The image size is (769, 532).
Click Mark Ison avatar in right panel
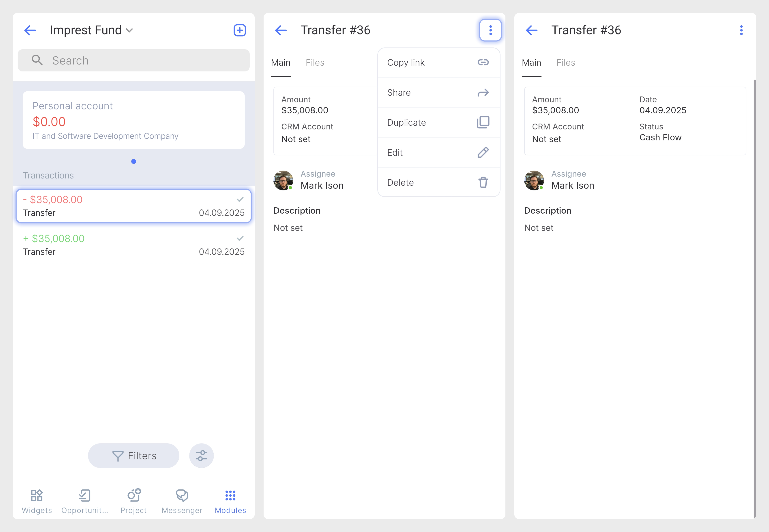534,180
